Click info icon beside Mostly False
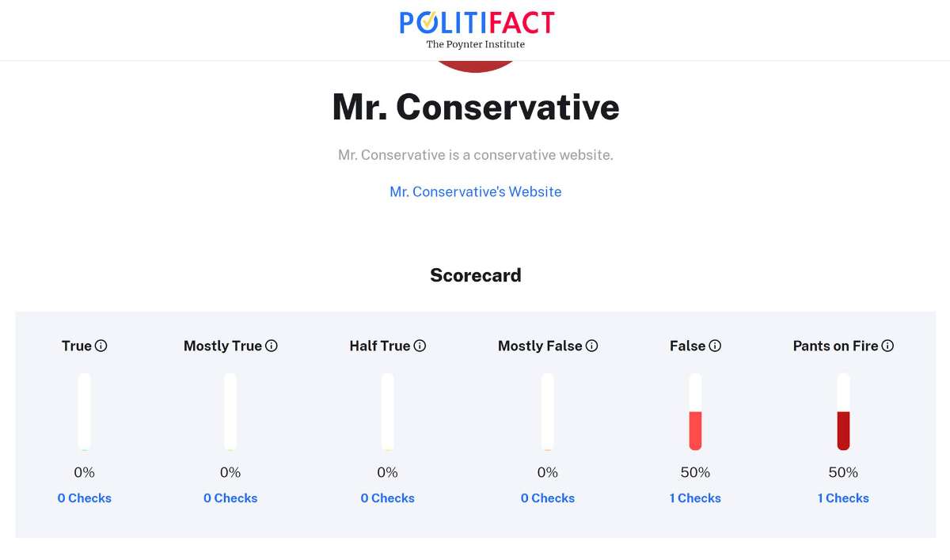Viewport: 950px width, 560px height. click(592, 346)
